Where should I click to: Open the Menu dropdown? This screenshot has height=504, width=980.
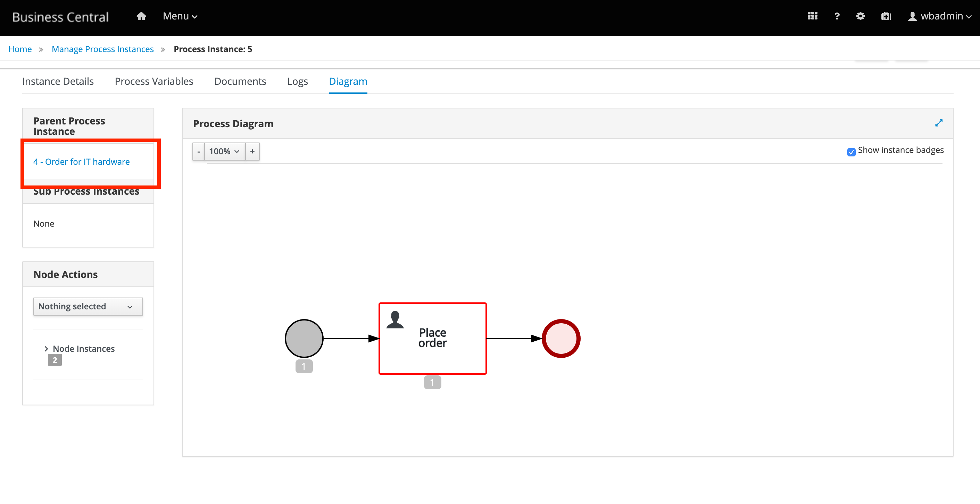tap(180, 16)
